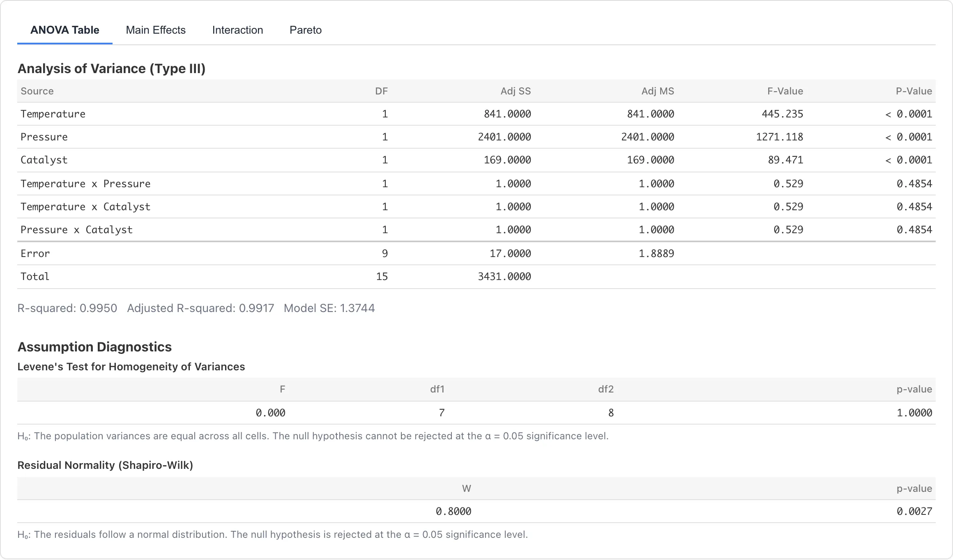
Task: Click the Total Adj SS value 3431.0000
Action: [x=504, y=277]
